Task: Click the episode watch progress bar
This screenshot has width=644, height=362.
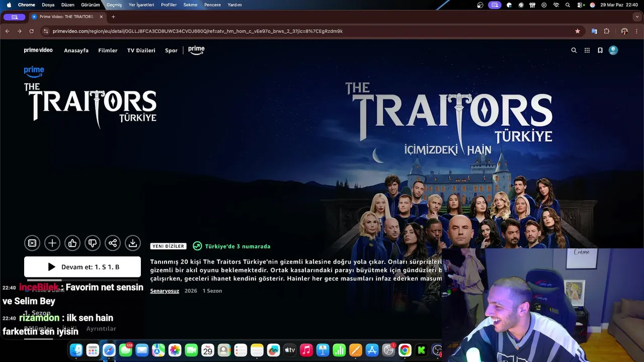Action: click(x=83, y=280)
